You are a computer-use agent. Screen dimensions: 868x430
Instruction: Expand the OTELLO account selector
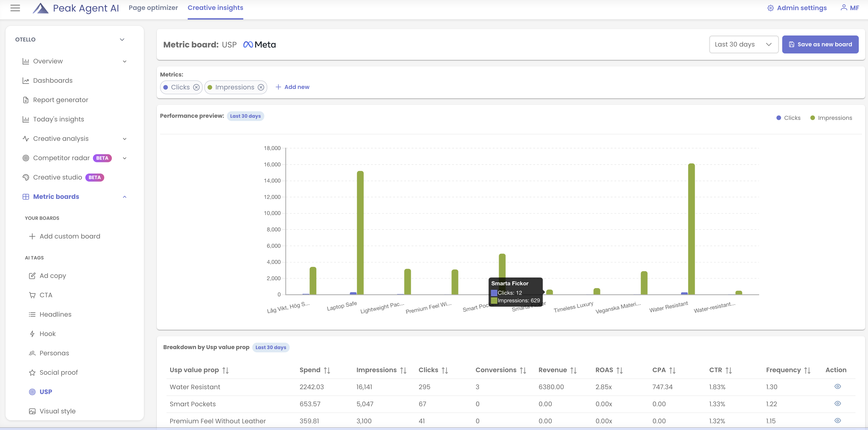pos(122,39)
